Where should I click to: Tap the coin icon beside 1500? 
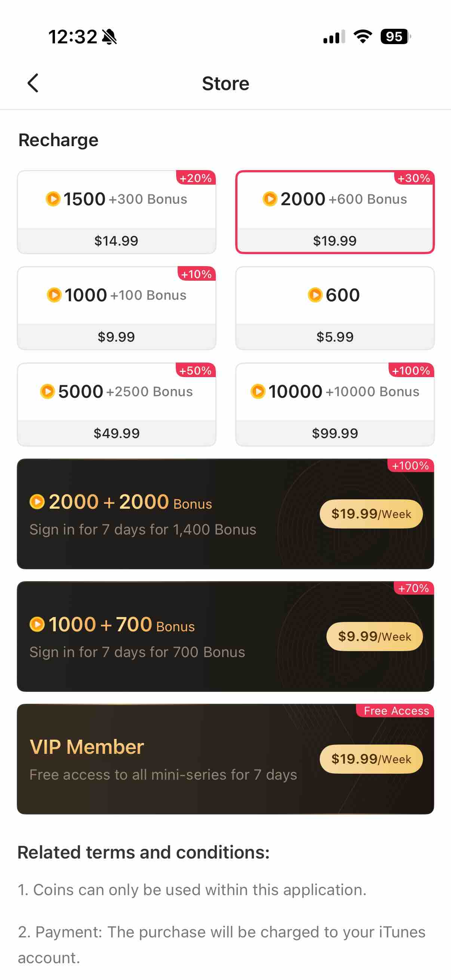tap(53, 198)
